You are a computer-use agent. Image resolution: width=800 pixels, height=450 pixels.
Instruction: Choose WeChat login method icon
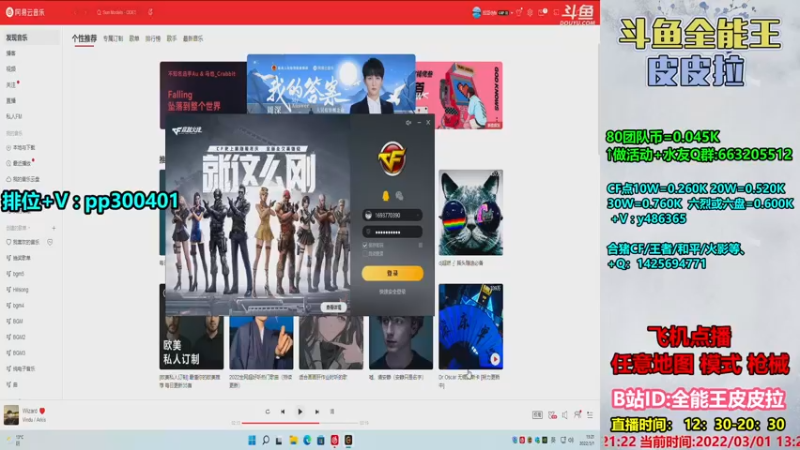(x=399, y=196)
